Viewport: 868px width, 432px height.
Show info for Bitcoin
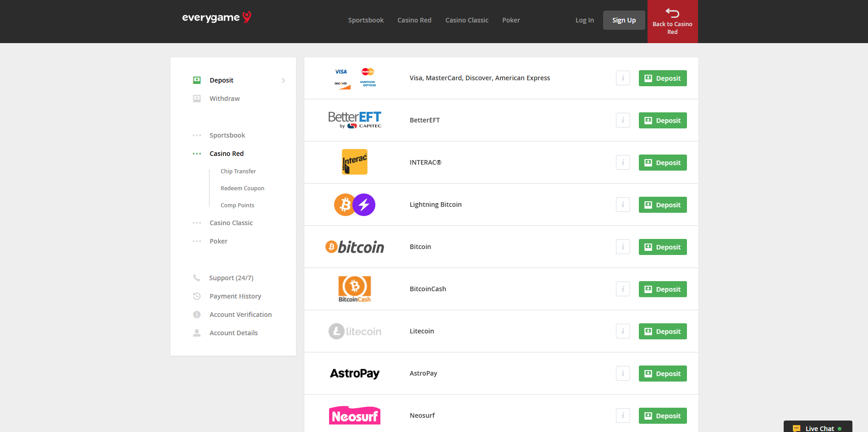coord(623,247)
